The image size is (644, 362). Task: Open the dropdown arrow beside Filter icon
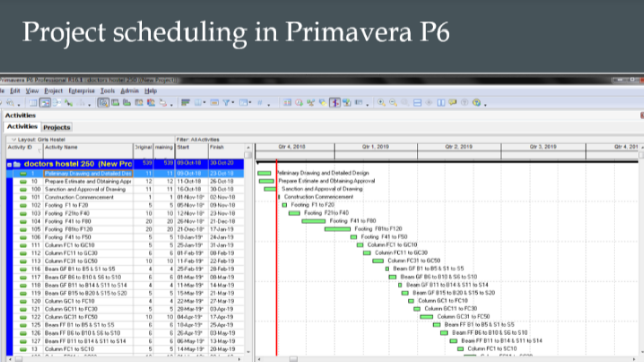(233, 103)
